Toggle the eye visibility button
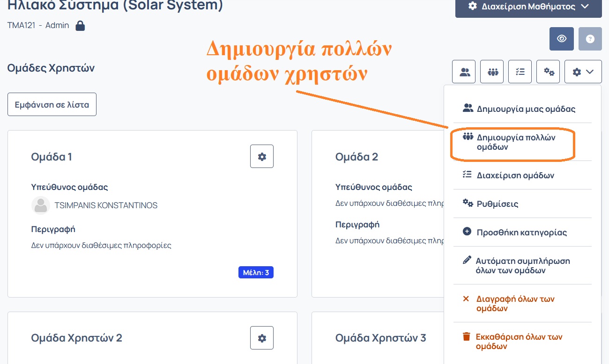 click(x=561, y=39)
